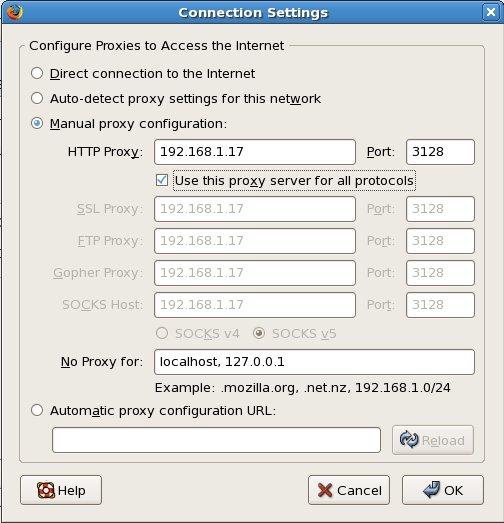504x523 pixels.
Task: Choose SOCKS v5 radio button
Action: pos(259,333)
